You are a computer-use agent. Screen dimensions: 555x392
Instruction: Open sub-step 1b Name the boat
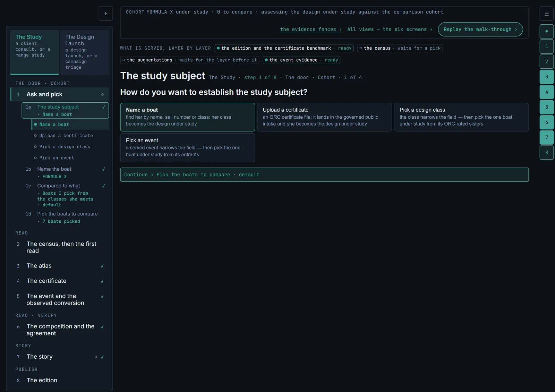point(65,173)
